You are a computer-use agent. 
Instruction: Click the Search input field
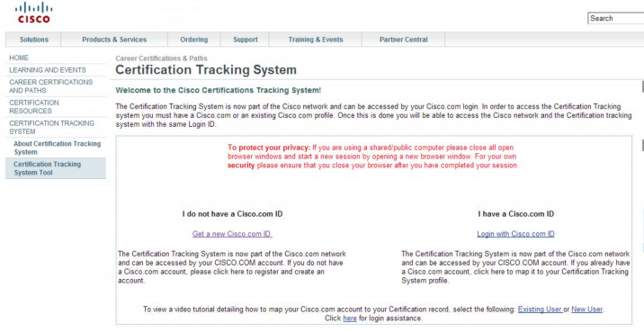point(615,18)
